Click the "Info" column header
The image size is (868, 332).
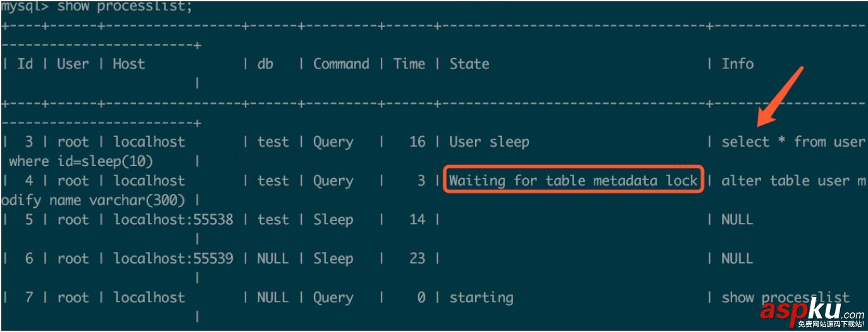[x=738, y=64]
